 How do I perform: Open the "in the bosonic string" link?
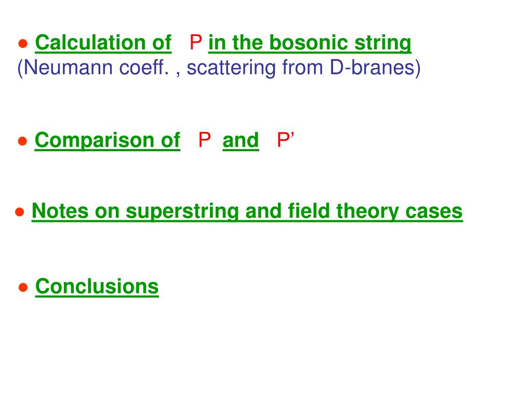point(310,43)
